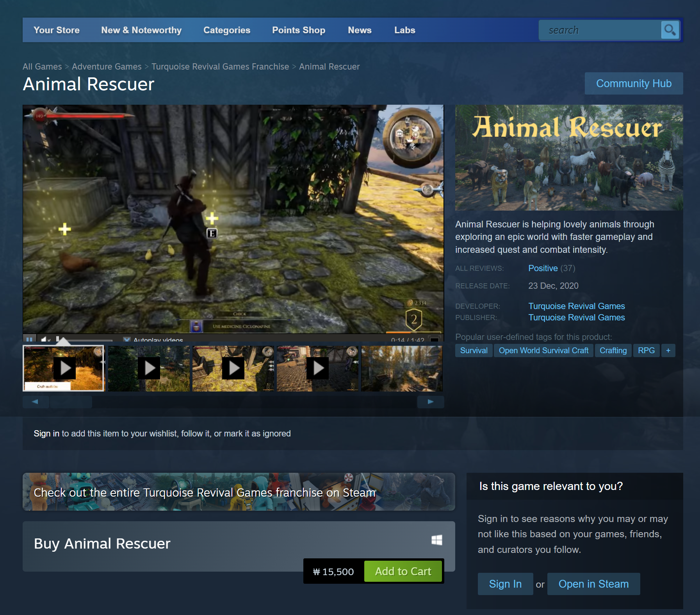Click the Sign In button
This screenshot has height=615, width=700.
[x=505, y=584]
